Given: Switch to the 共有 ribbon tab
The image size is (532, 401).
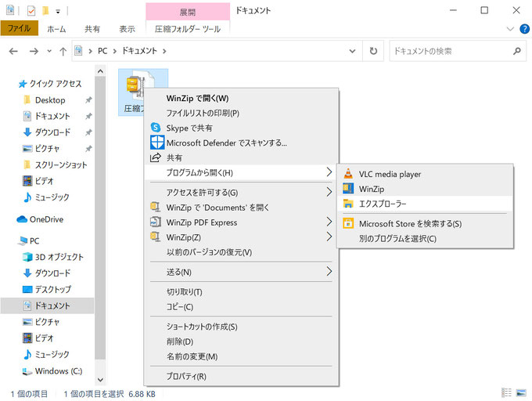Looking at the screenshot, I should click(x=92, y=29).
